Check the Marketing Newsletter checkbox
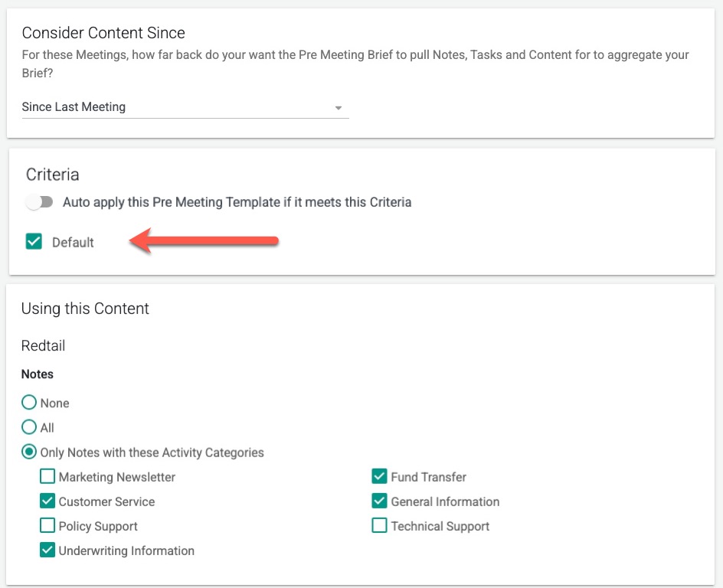Viewport: 723px width, 588px height. (47, 477)
